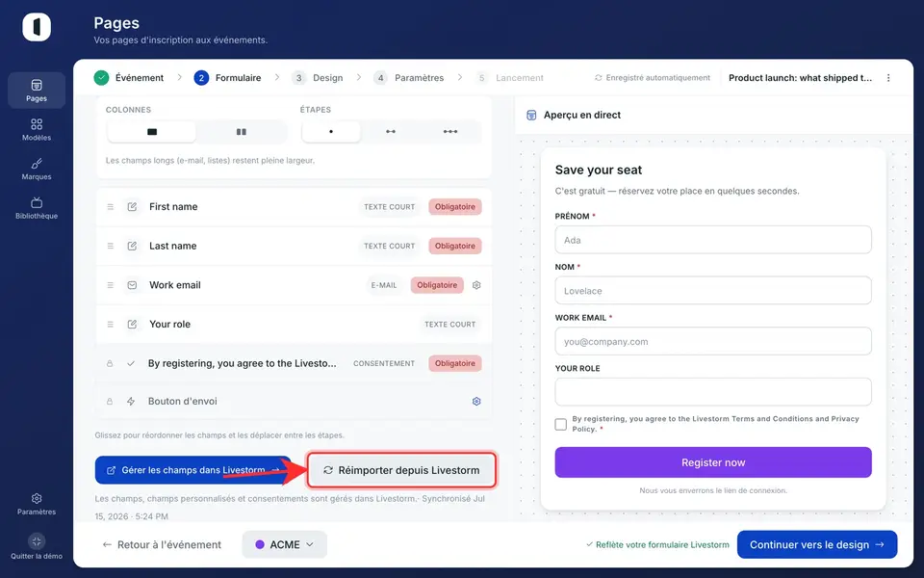The width and height of the screenshot is (924, 578).
Task: Select two steps option under Étapes
Action: point(391,132)
